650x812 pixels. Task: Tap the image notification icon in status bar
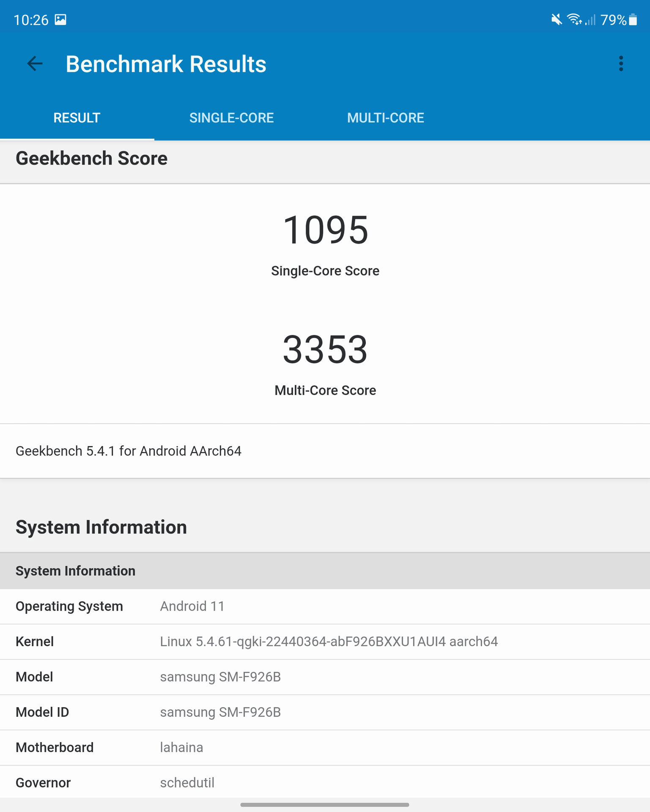(60, 20)
